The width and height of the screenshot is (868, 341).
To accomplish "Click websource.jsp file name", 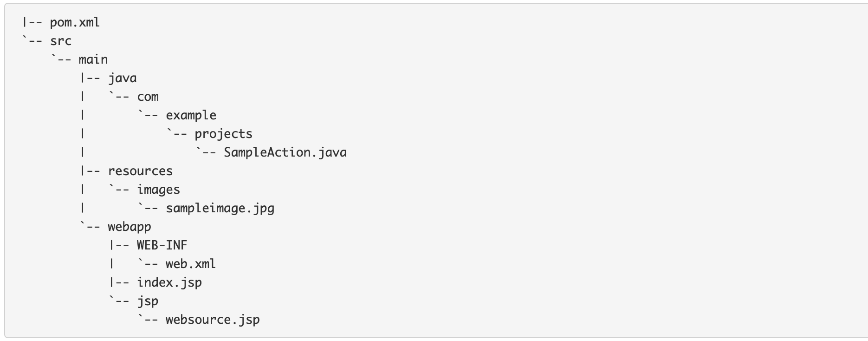I will coord(213,320).
